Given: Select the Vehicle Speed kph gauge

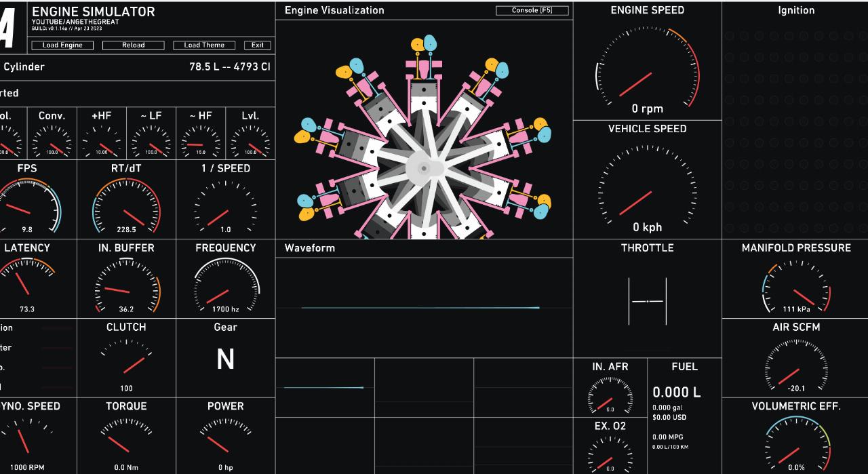Looking at the screenshot, I should 647,190.
